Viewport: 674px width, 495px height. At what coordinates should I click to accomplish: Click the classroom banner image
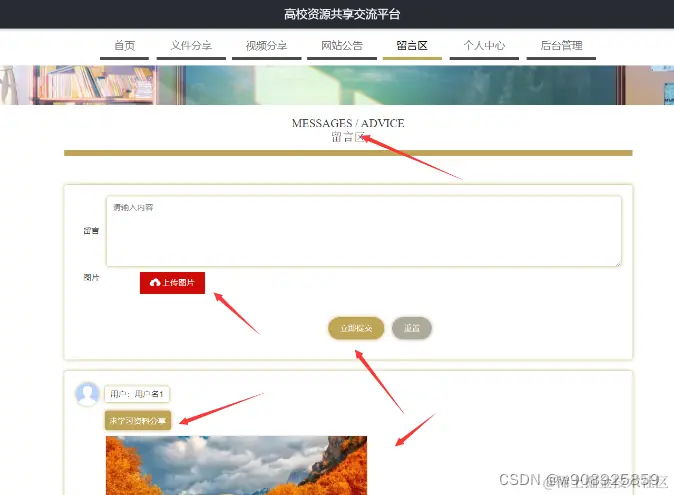[337, 85]
